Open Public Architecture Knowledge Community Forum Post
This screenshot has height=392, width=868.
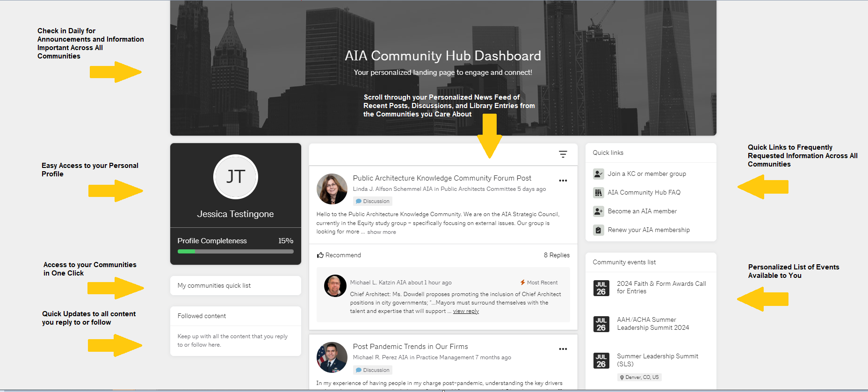tap(442, 178)
